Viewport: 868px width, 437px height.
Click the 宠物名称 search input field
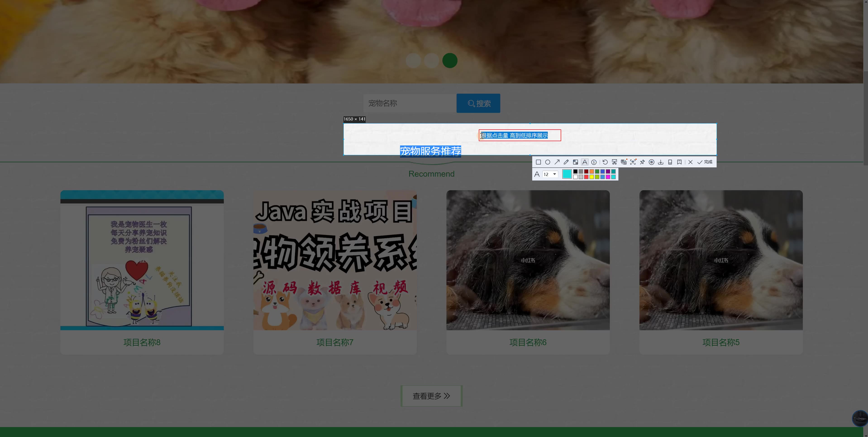[x=410, y=103]
